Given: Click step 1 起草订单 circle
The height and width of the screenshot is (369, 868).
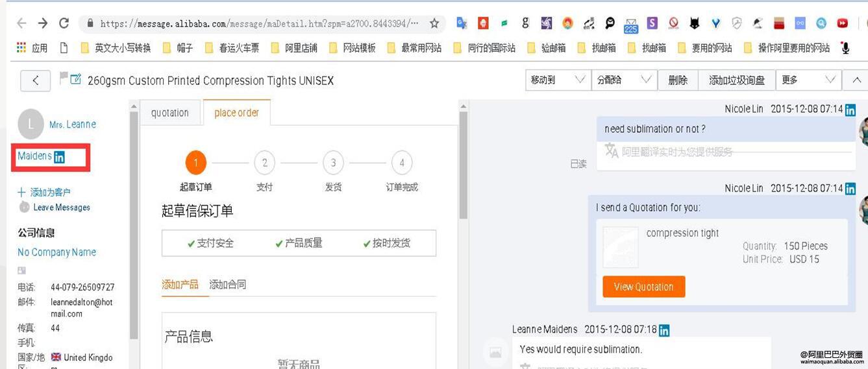Looking at the screenshot, I should pyautogui.click(x=195, y=163).
